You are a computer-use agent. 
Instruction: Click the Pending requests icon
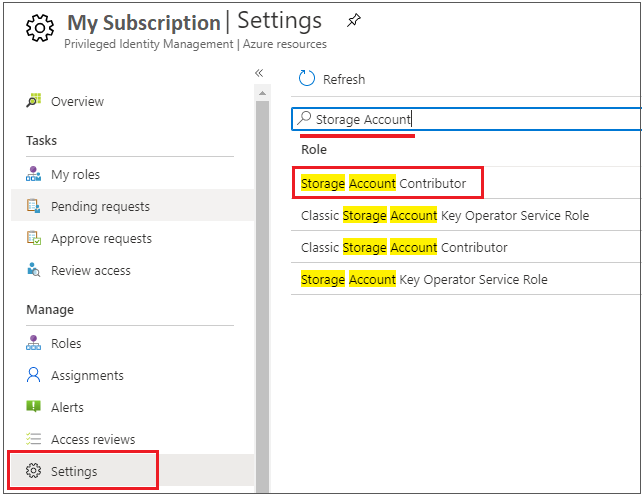point(33,206)
